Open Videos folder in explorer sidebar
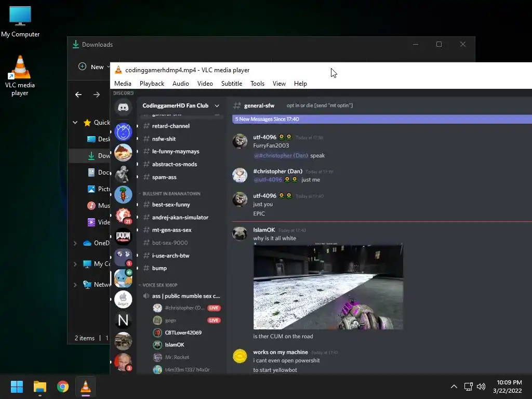This screenshot has width=532, height=399. [x=99, y=222]
